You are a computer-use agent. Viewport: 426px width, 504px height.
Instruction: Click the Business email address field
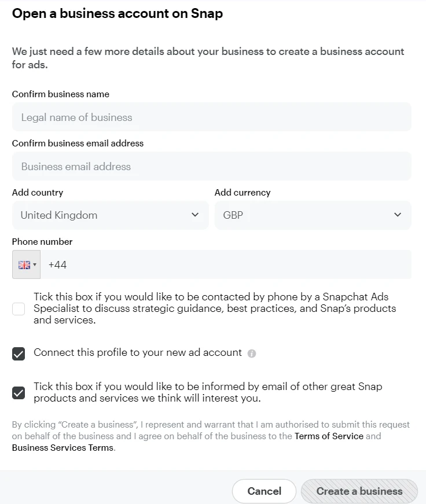coord(212,165)
